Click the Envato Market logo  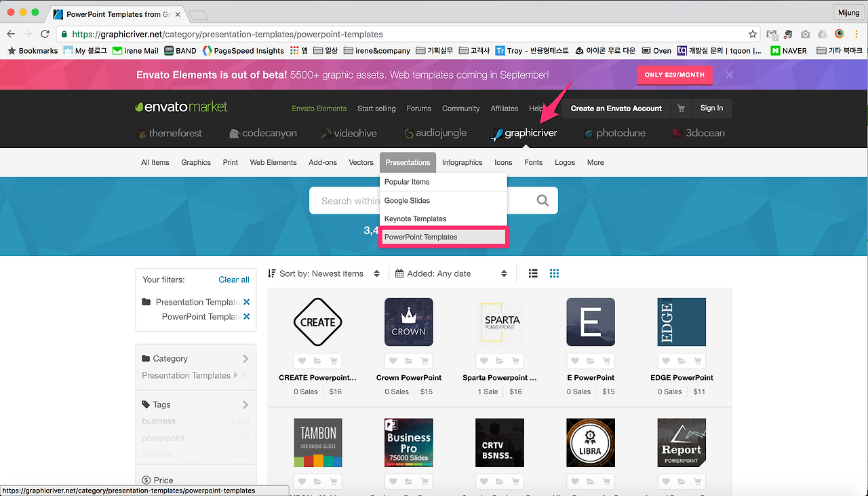(x=181, y=107)
